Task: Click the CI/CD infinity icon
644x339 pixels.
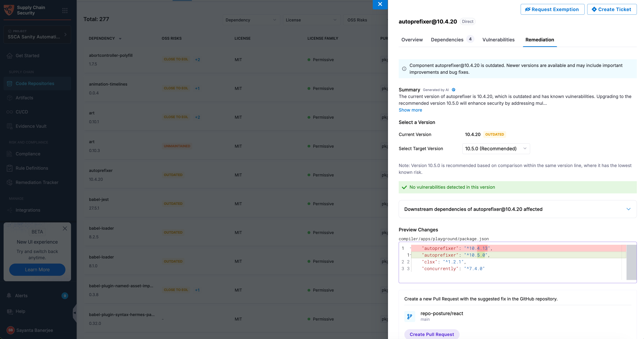Action: [x=10, y=112]
